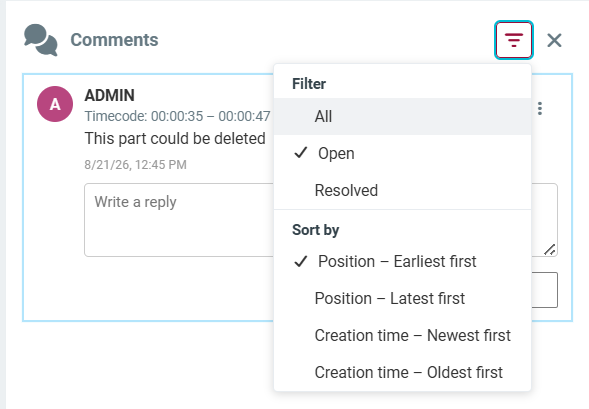Viewport: 589px width, 409px height.
Task: Click the reply box resize handle
Action: [x=550, y=250]
